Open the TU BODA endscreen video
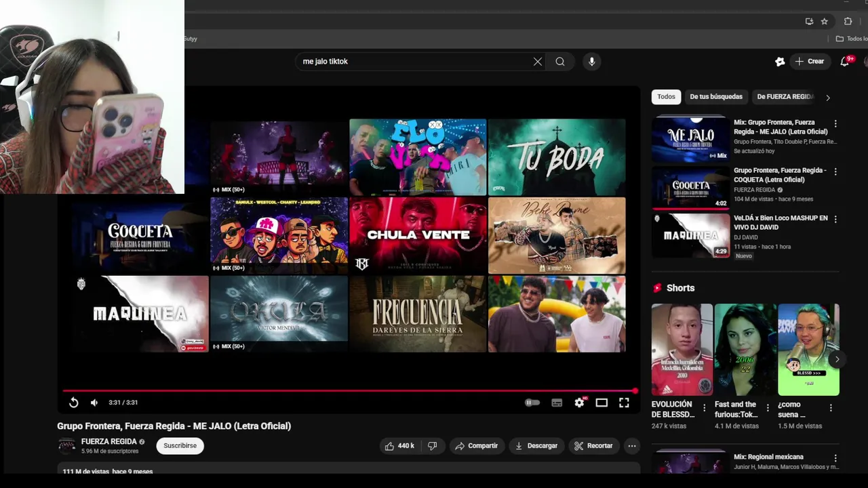 [557, 157]
